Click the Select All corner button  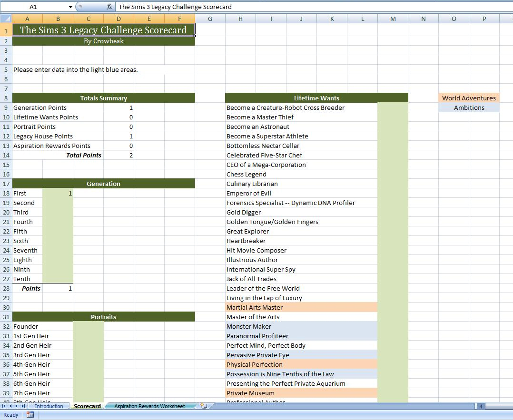click(x=6, y=19)
